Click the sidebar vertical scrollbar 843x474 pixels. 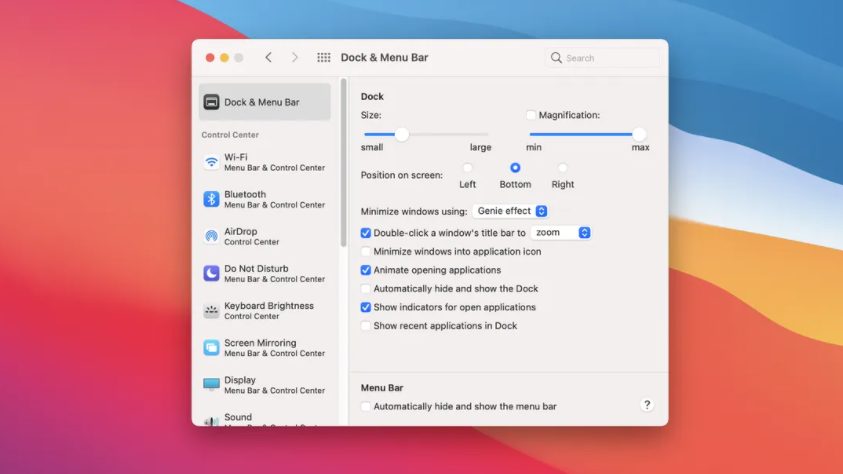(x=344, y=163)
